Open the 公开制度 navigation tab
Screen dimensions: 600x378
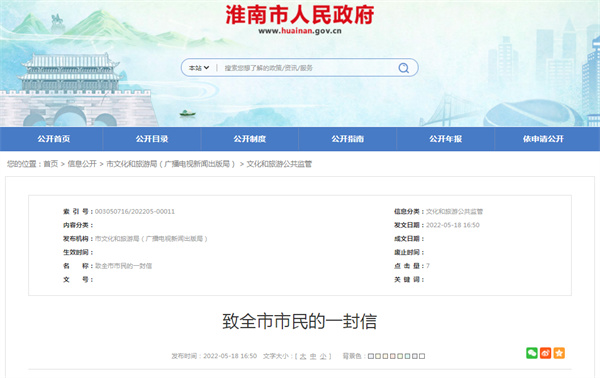click(x=250, y=139)
